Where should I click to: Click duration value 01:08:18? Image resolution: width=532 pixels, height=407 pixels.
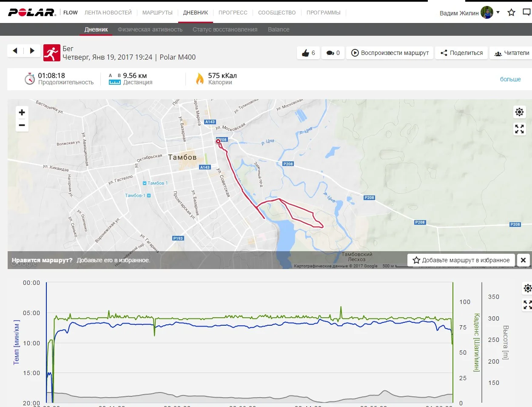point(51,75)
